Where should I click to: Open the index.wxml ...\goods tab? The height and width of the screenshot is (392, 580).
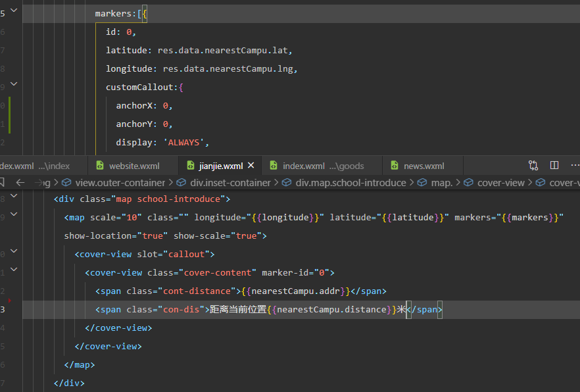pos(322,165)
